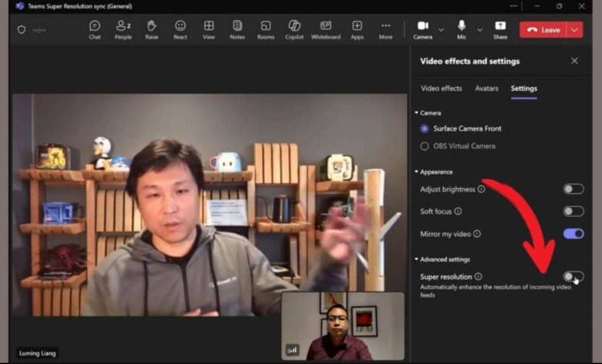The image size is (602, 364).
Task: Click the Teams logo in title bar
Action: [20, 6]
